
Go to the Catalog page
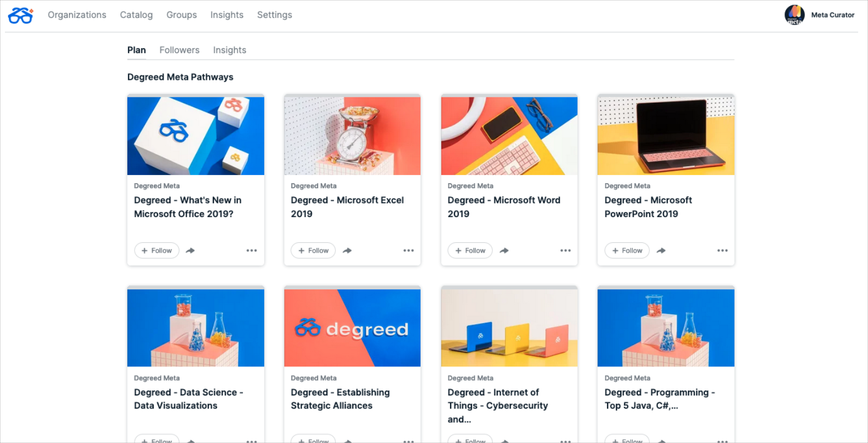click(136, 15)
